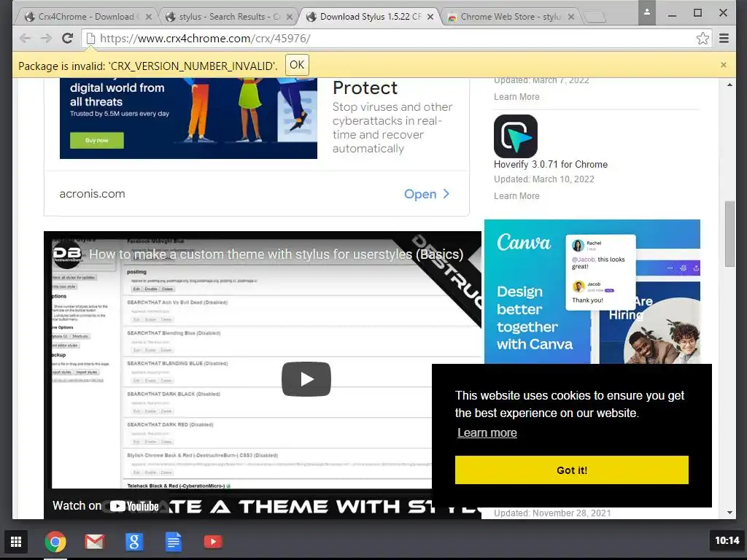Open Learn More above Hoverify icon
This screenshot has width=747, height=560.
coord(516,97)
